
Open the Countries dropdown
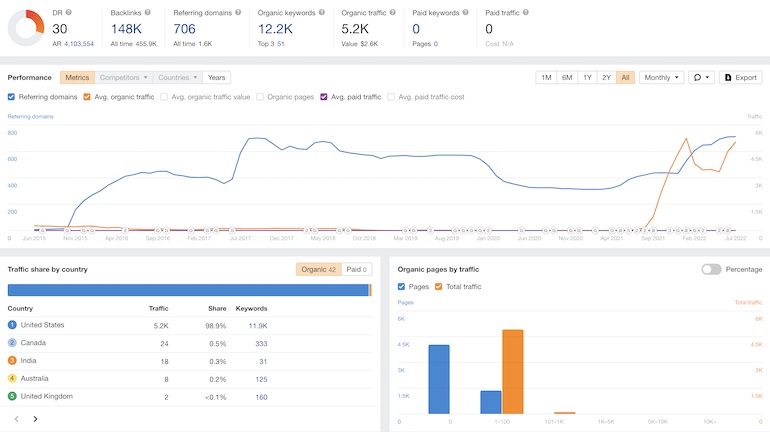177,78
